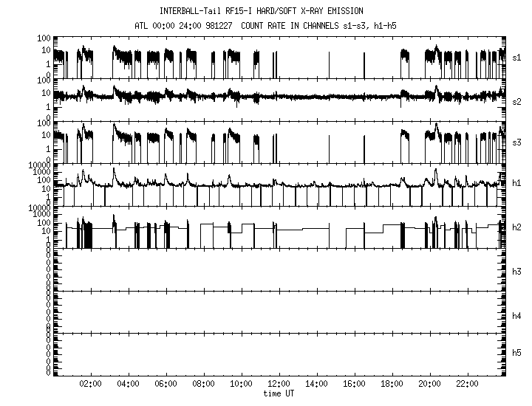The width and height of the screenshot is (532, 406).
Task: Click the 10:00 time axis label
Action: [241, 385]
